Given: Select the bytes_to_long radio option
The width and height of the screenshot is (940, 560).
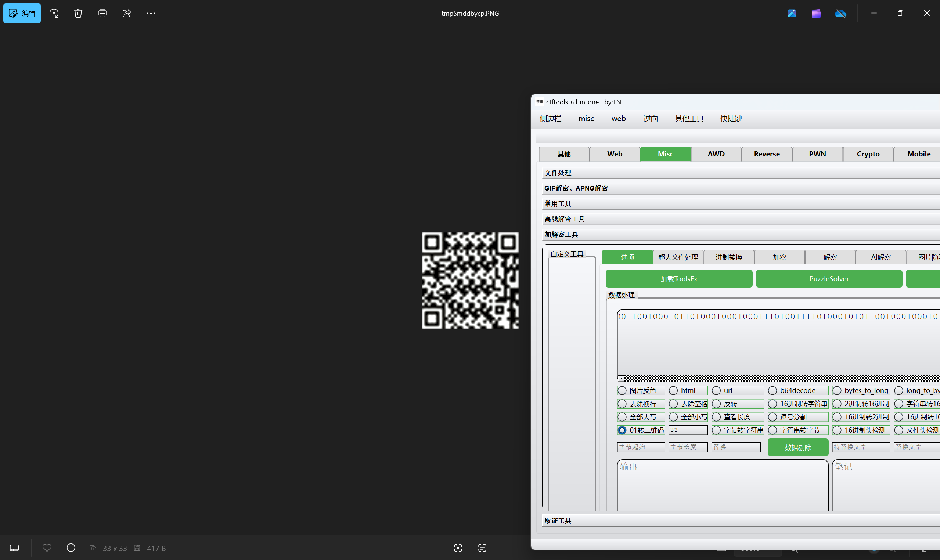Looking at the screenshot, I should coord(861,391).
